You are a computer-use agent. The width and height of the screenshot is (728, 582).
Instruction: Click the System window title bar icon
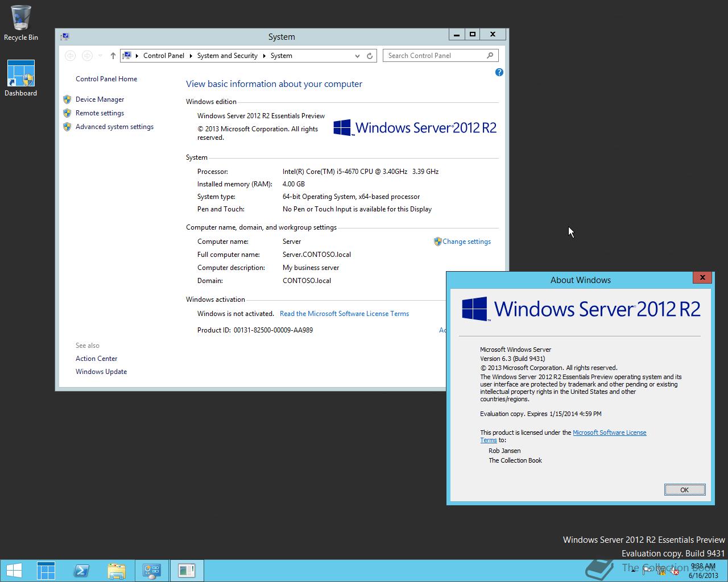click(x=65, y=36)
